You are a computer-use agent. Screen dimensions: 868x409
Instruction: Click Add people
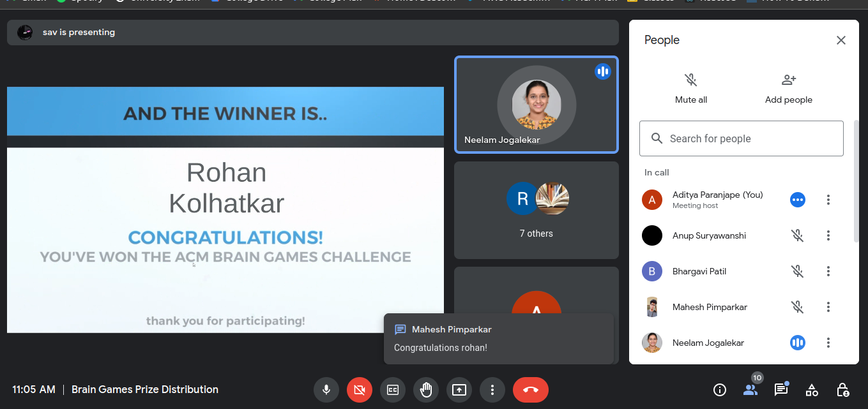(x=789, y=88)
